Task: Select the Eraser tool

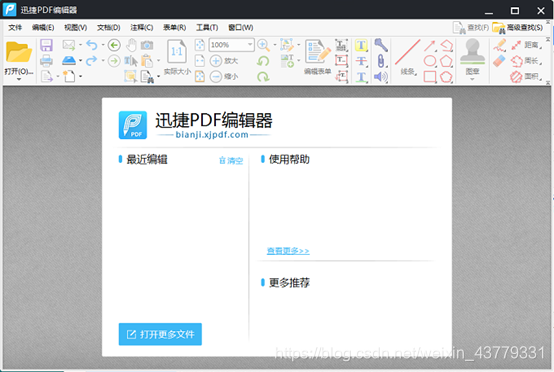Action: [x=500, y=61]
